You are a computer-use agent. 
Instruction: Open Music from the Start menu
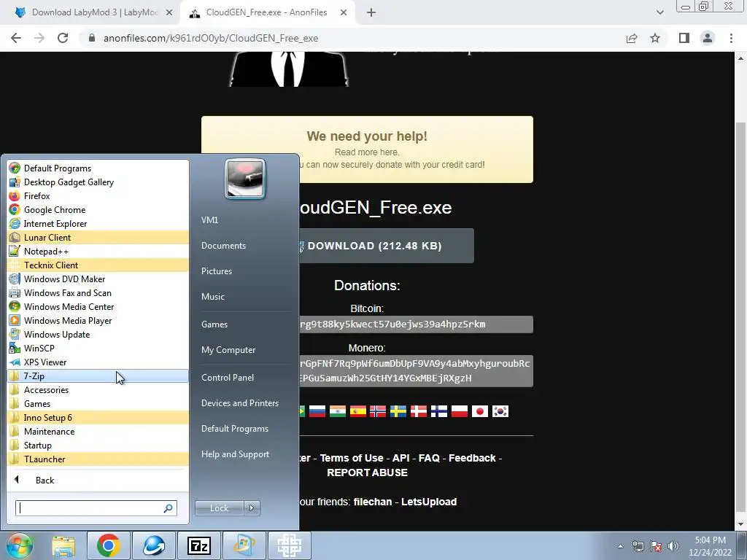pos(213,297)
